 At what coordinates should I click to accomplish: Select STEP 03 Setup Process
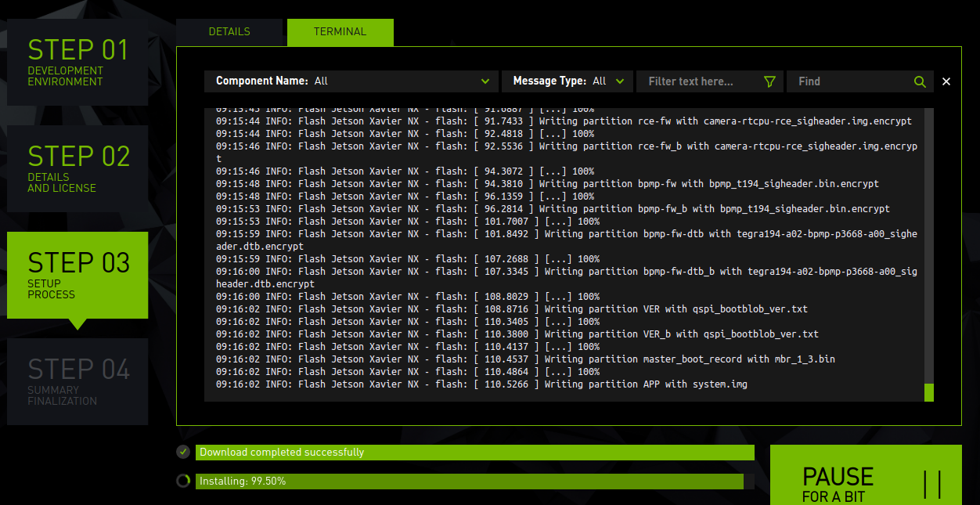(x=77, y=275)
